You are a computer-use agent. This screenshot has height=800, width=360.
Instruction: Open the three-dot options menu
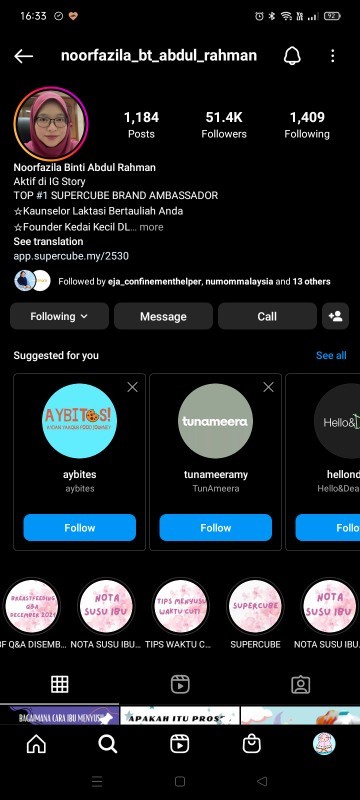pos(332,56)
